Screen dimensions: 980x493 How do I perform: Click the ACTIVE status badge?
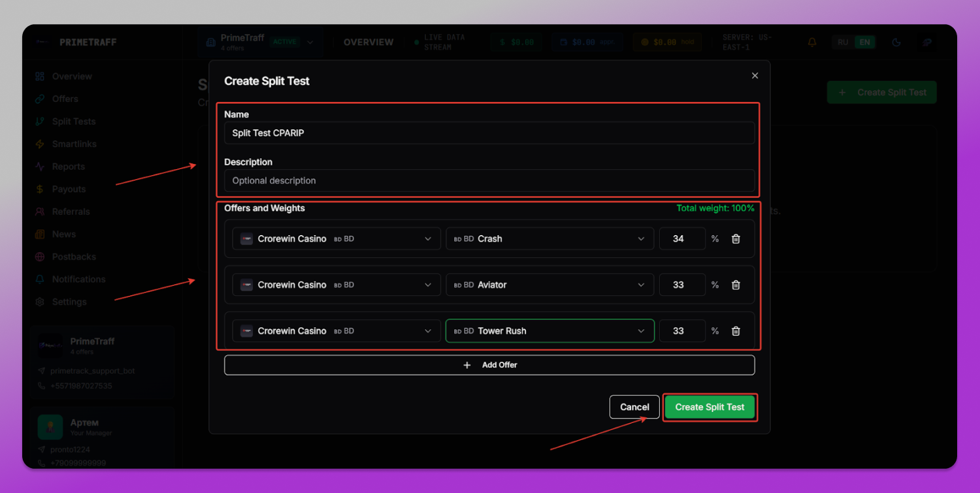(x=285, y=42)
